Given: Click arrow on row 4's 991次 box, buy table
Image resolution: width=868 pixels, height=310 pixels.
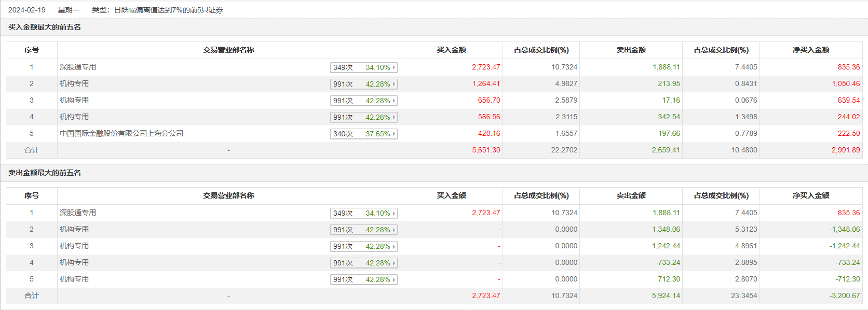Looking at the screenshot, I should (x=394, y=117).
